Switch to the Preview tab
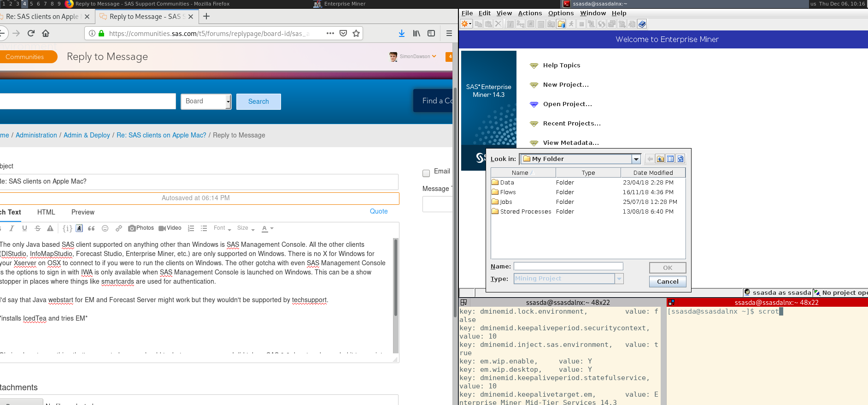This screenshot has height=405, width=868. pos(83,212)
